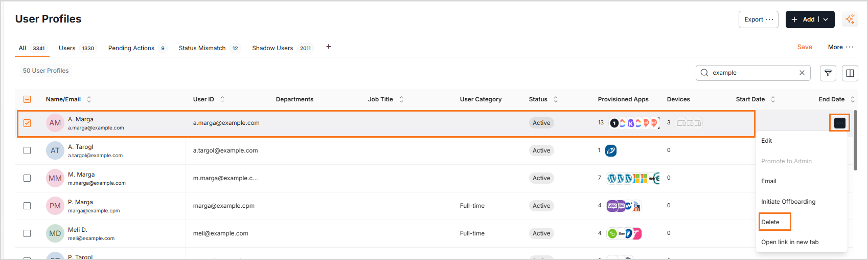
Task: Open the column layout icon
Action: coord(850,73)
